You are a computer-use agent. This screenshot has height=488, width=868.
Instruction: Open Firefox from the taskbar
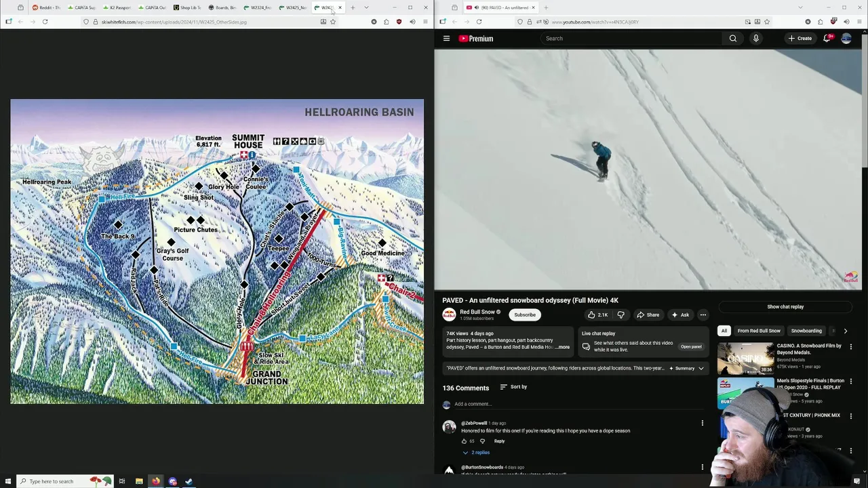[156, 481]
